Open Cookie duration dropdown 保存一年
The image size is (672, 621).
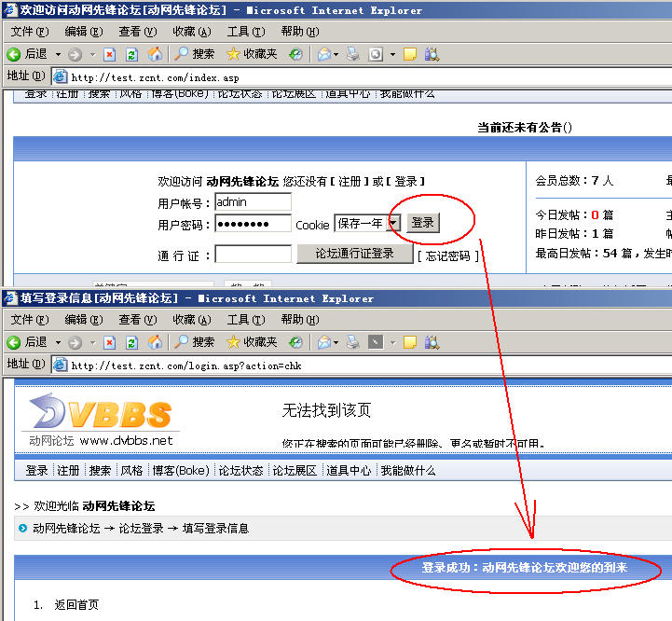[x=367, y=223]
